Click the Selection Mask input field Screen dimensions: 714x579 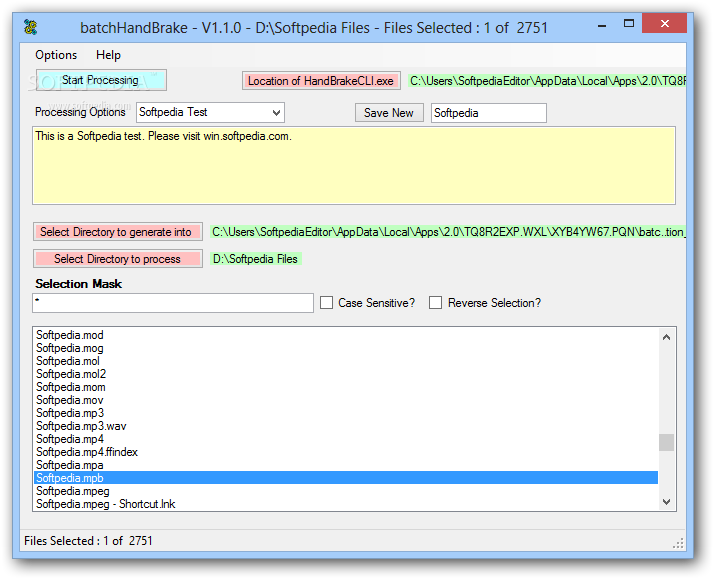[x=173, y=303]
